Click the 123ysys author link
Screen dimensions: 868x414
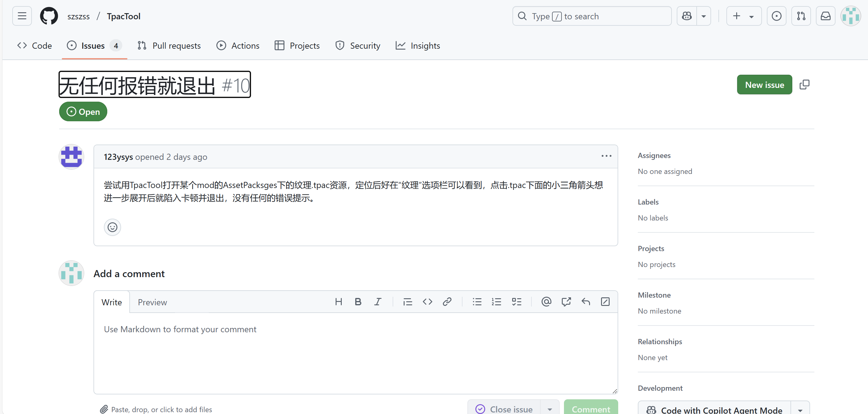click(x=118, y=157)
